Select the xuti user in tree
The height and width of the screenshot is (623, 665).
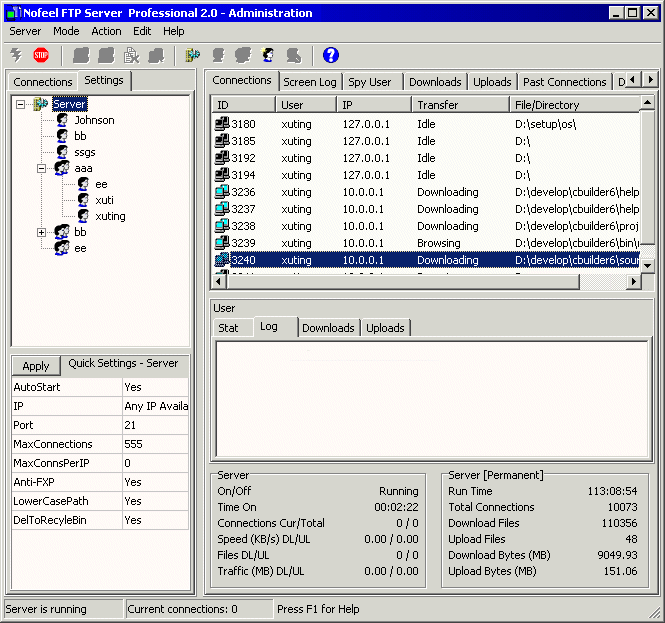point(104,200)
